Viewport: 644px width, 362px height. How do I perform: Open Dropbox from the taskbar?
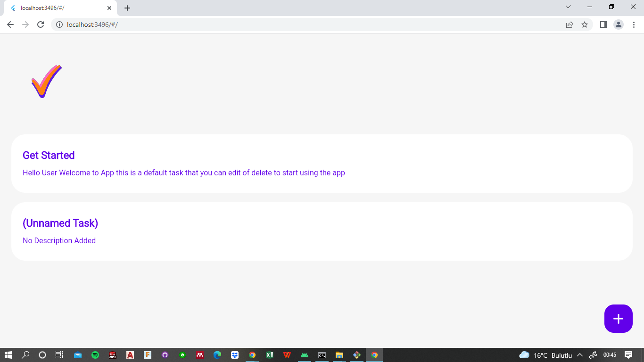235,355
